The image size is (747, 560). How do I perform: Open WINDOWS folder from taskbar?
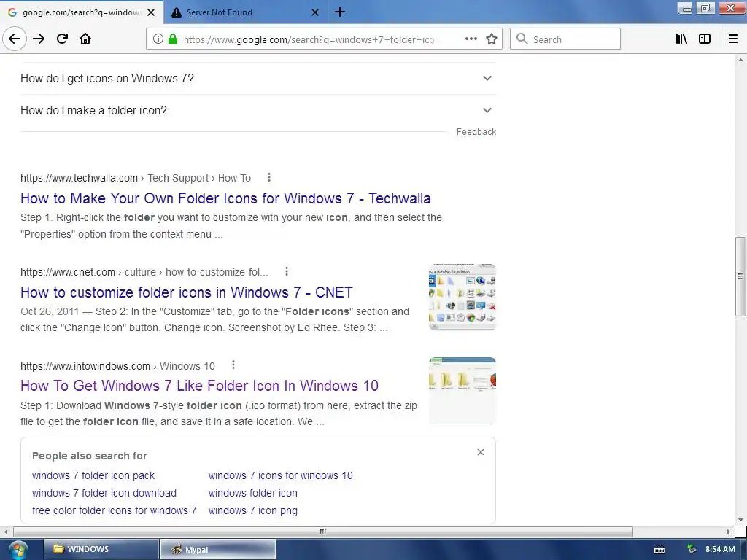pos(101,549)
